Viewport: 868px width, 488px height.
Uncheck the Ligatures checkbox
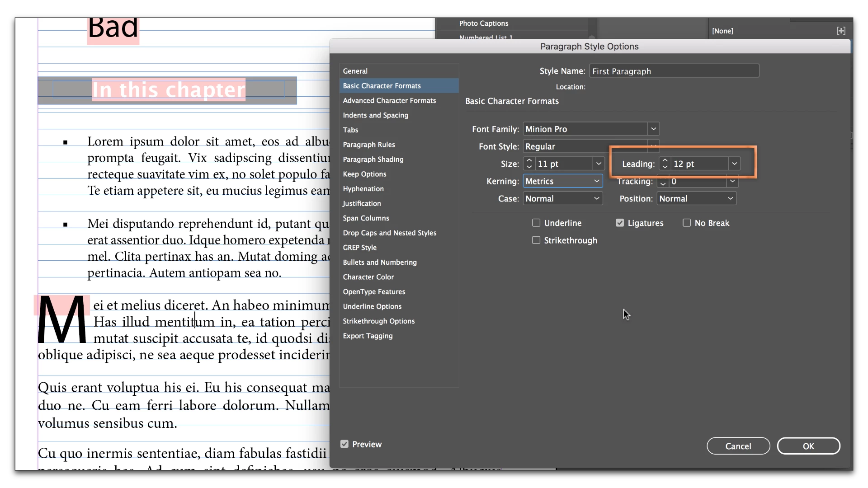[x=620, y=223]
